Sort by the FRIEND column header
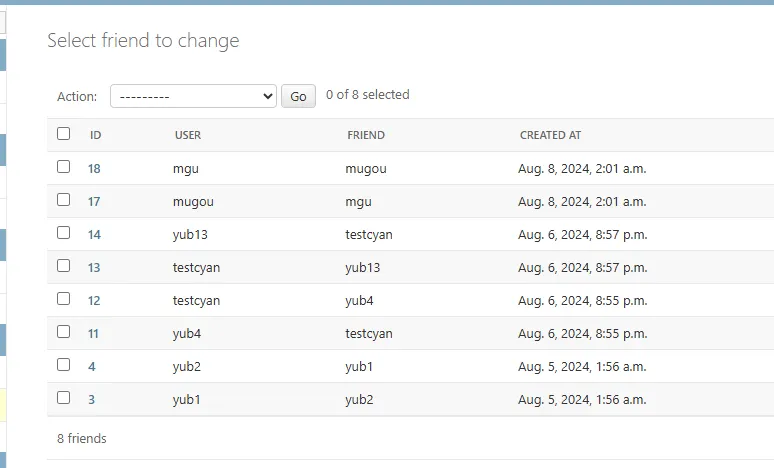Screen dimensions: 774x468 click(x=366, y=135)
